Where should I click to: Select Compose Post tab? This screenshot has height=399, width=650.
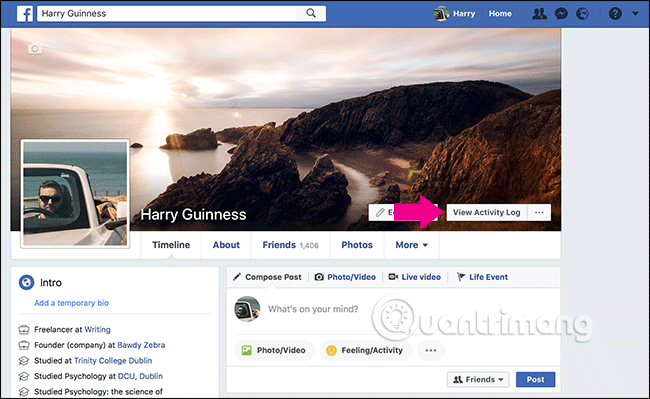click(267, 277)
